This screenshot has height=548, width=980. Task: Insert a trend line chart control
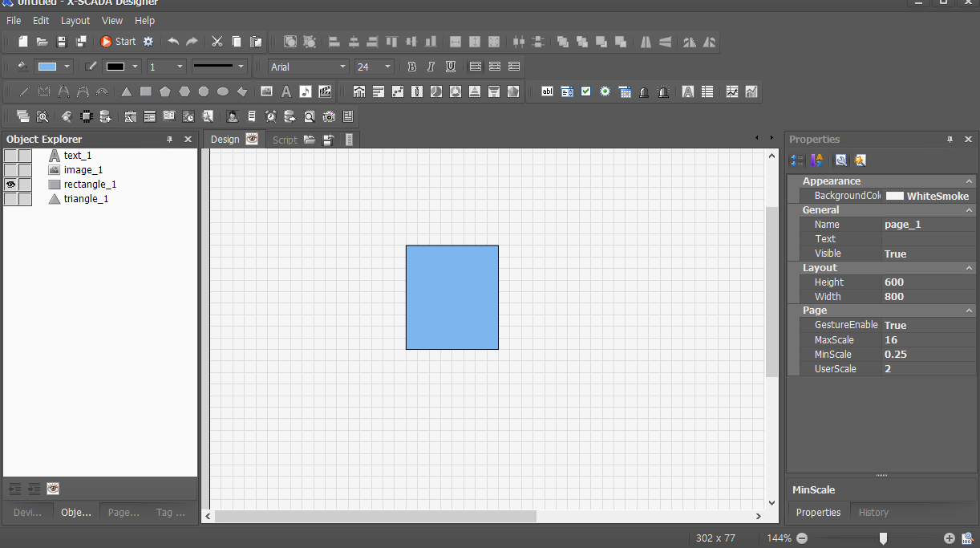pyautogui.click(x=731, y=91)
